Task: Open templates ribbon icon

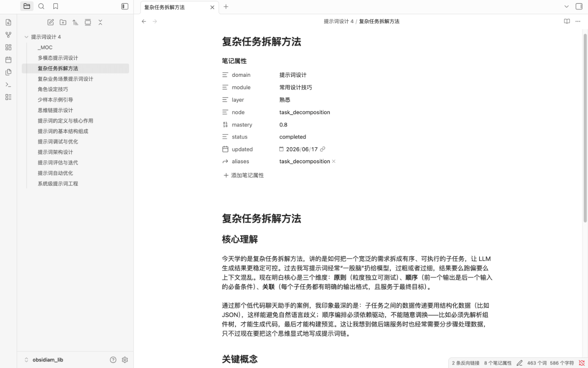Action: [x=8, y=72]
